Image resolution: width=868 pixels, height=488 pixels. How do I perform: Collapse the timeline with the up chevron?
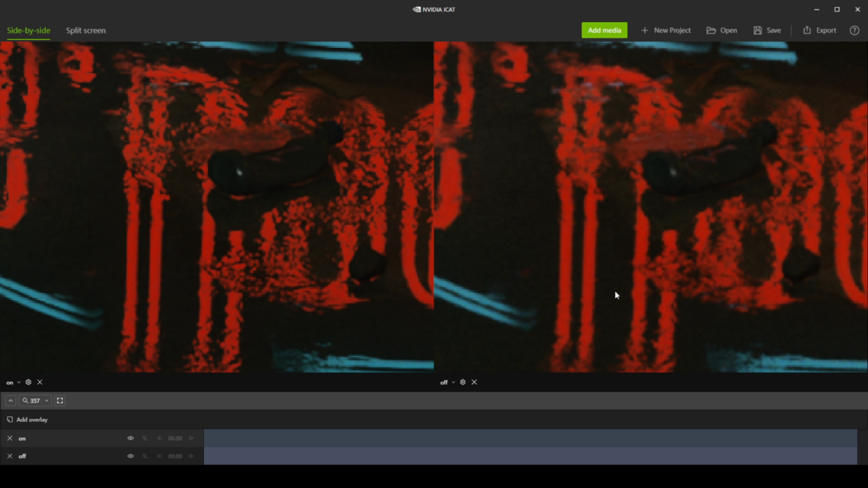(10, 401)
